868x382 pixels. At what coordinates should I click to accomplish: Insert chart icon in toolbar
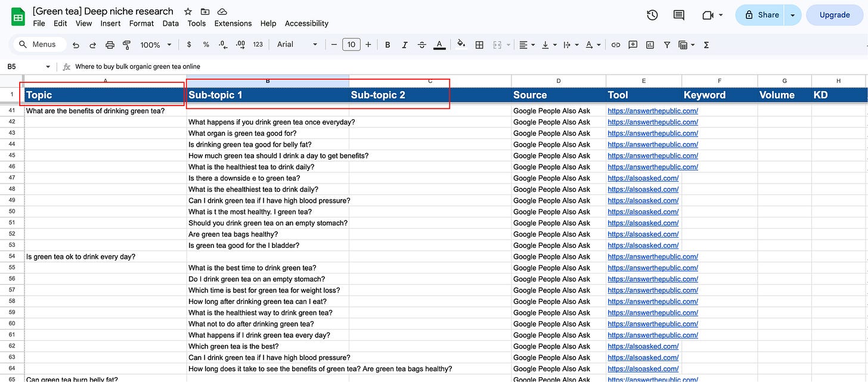[x=650, y=45]
